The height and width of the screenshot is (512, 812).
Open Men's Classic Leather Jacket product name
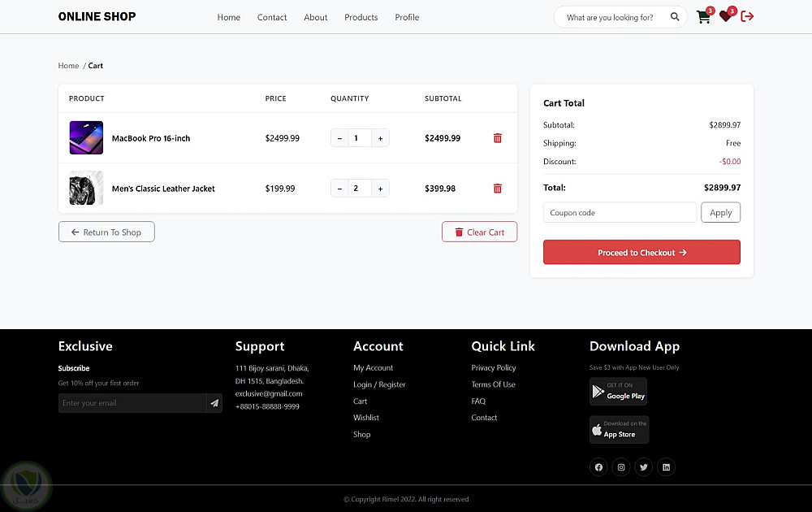pyautogui.click(x=163, y=189)
